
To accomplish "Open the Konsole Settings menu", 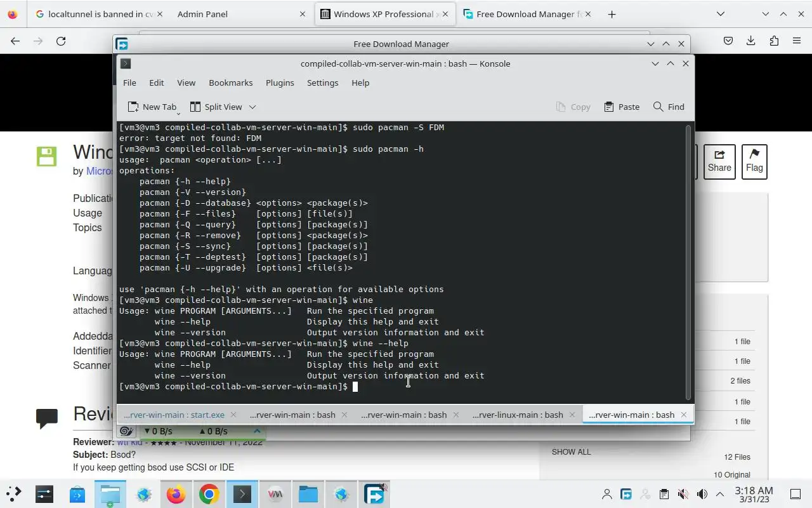I will 322,83.
